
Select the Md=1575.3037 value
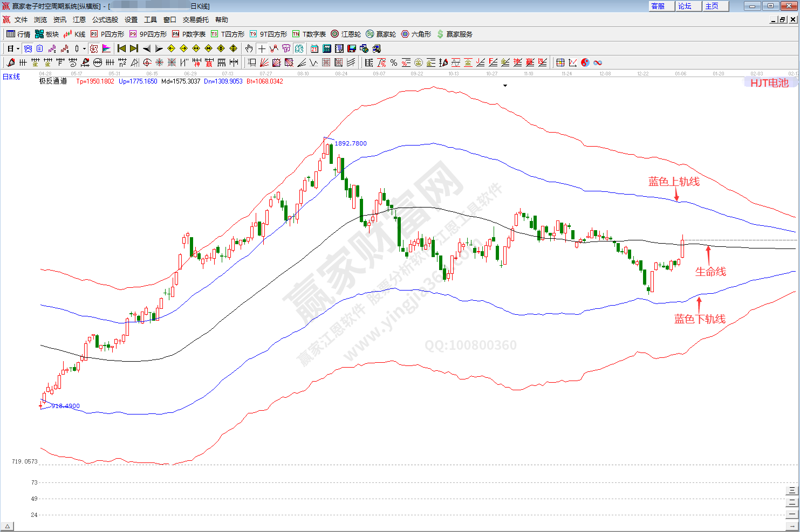181,81
